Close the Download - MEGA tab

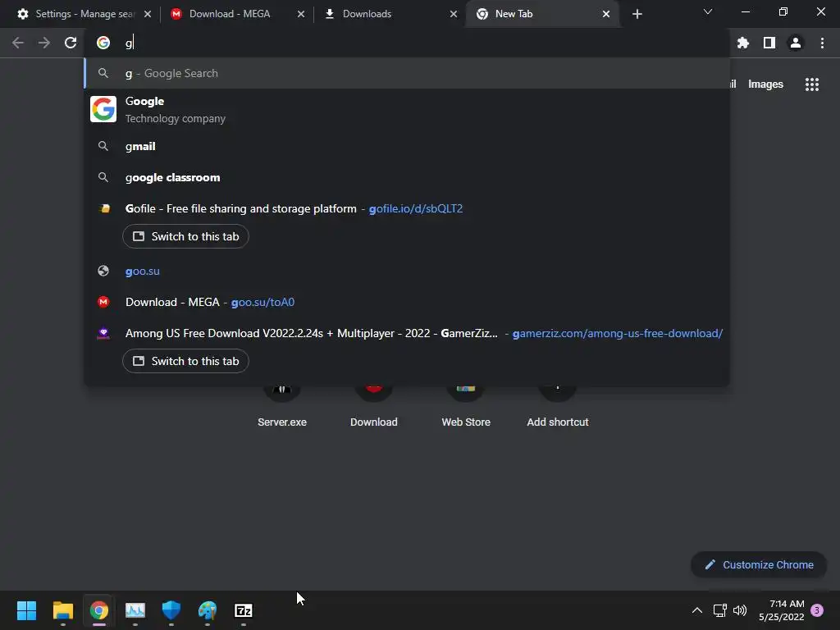click(x=301, y=14)
